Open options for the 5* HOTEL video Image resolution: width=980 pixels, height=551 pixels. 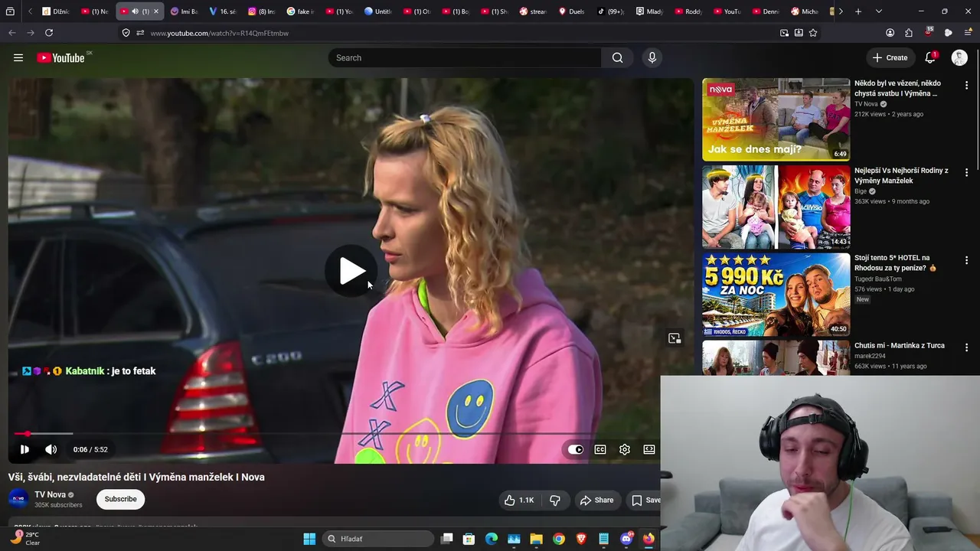pos(966,260)
